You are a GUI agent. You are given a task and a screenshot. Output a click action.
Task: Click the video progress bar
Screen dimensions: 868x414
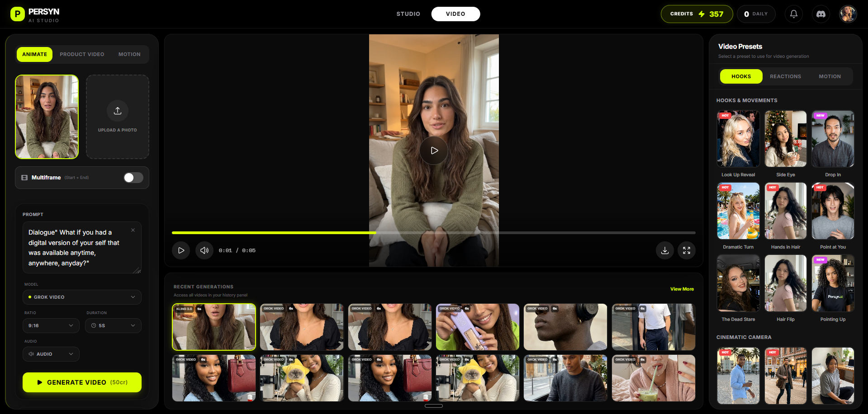click(x=434, y=233)
